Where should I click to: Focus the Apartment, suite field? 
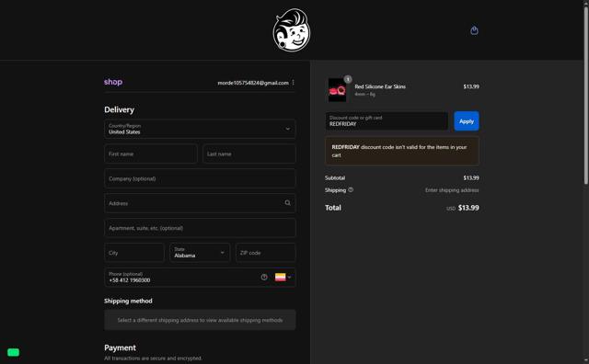click(x=200, y=228)
